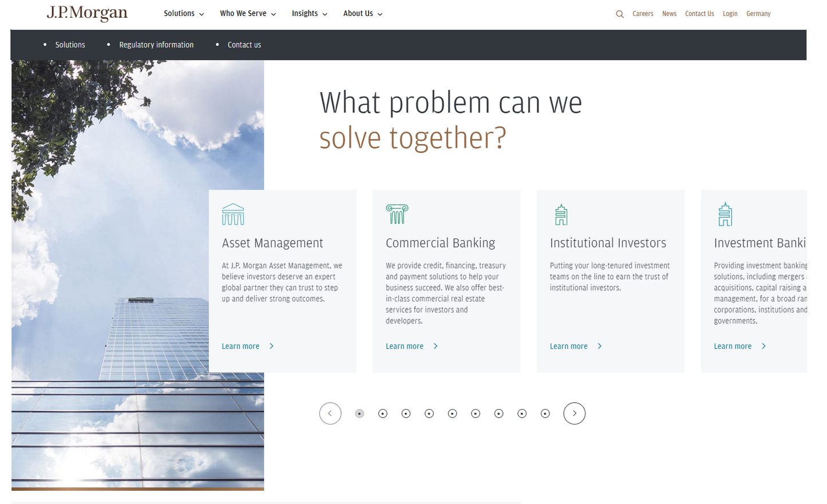Open the Who We Serve dropdown

click(x=248, y=13)
